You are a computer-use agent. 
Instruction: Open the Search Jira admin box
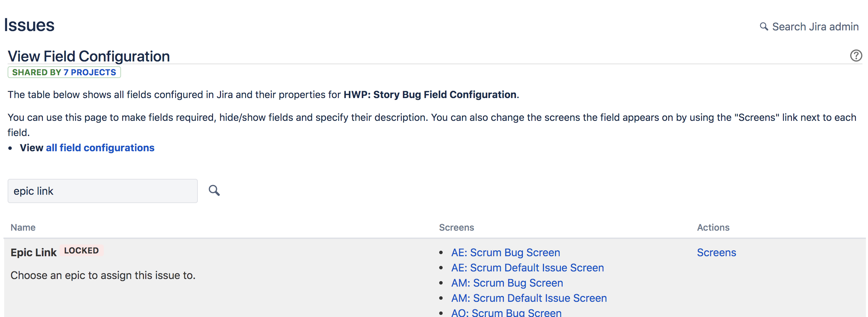coord(809,27)
